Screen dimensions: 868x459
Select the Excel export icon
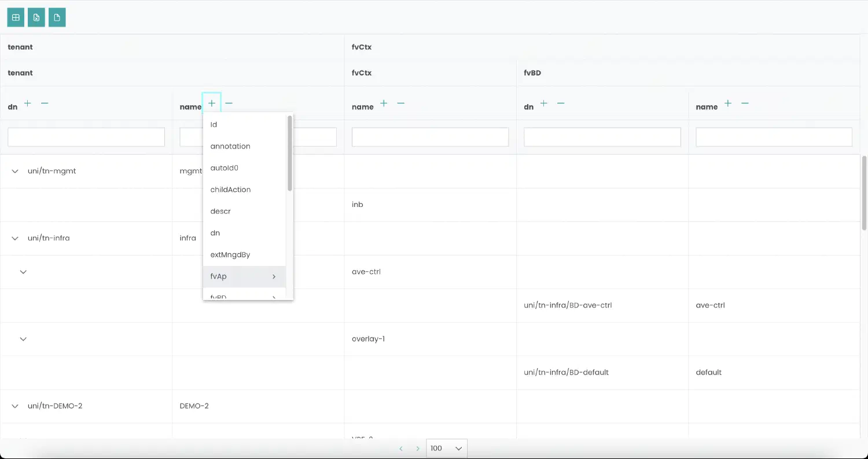(36, 17)
